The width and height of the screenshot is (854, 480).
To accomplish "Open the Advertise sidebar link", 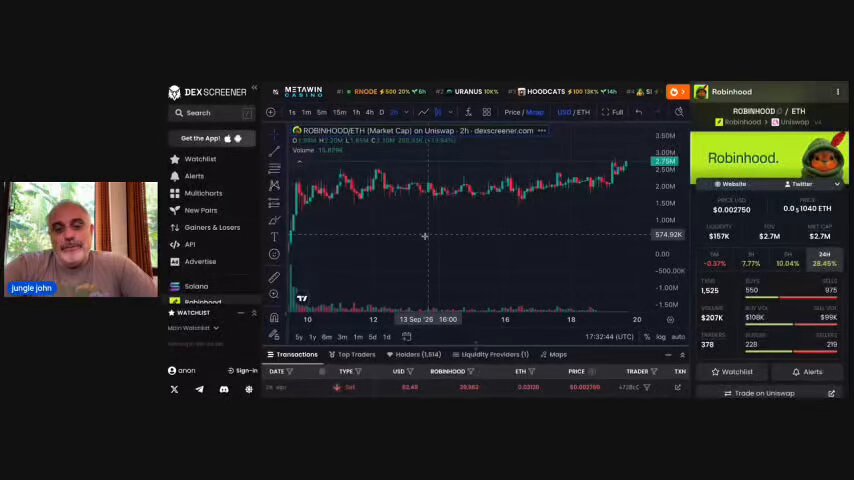I will tap(200, 262).
